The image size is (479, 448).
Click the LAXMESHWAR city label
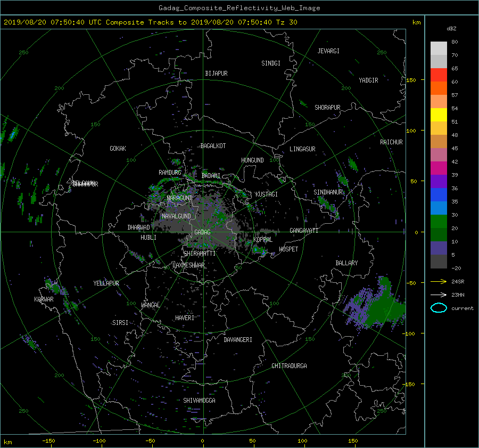pyautogui.click(x=188, y=265)
